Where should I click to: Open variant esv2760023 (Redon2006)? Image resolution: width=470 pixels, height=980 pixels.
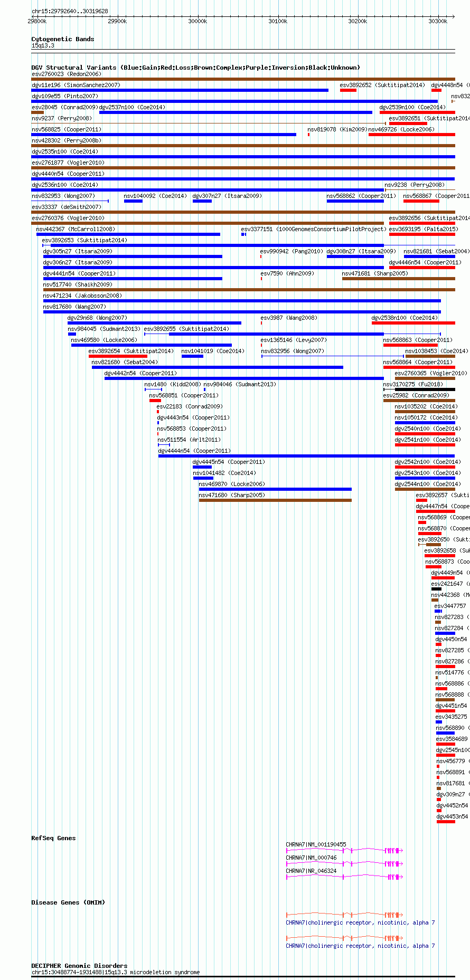[x=66, y=74]
